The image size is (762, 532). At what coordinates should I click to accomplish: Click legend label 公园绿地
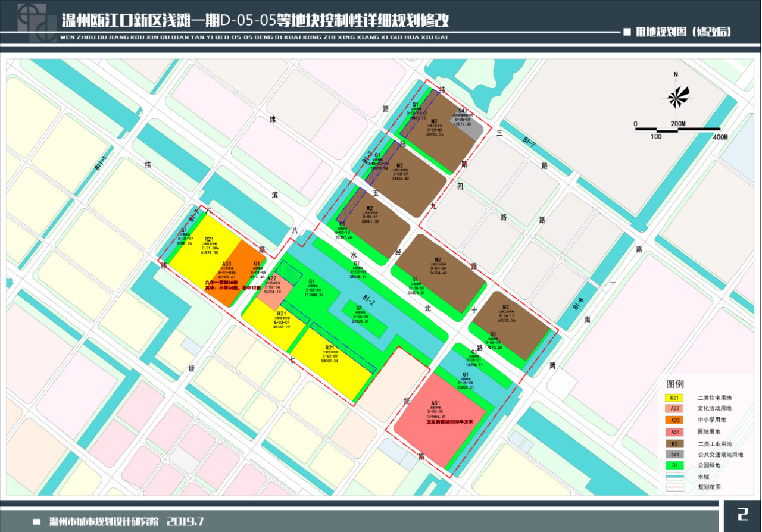pos(709,466)
